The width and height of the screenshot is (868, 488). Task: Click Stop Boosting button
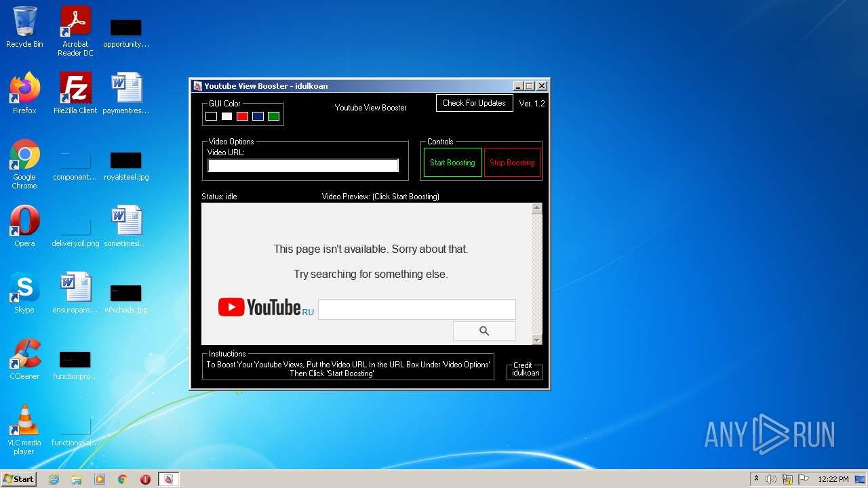[512, 163]
